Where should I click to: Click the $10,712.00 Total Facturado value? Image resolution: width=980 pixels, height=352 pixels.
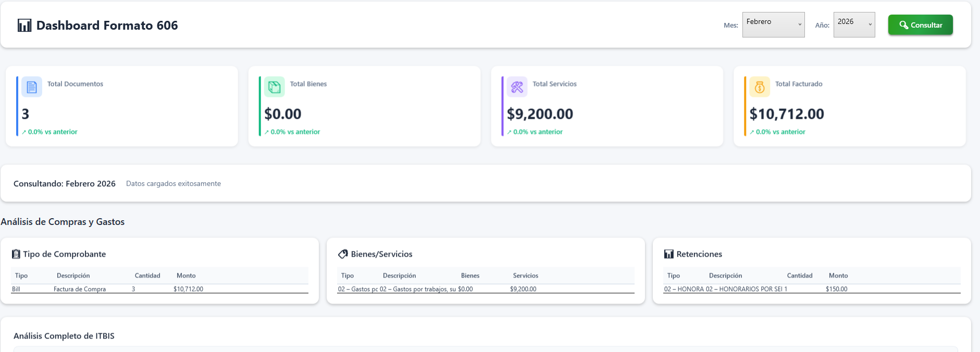point(787,114)
